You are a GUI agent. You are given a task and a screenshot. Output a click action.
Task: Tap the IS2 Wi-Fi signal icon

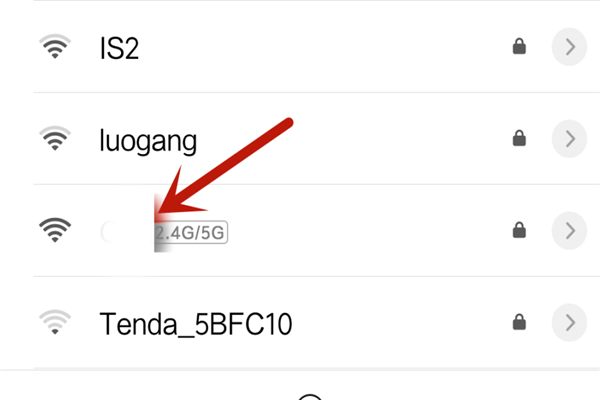pos(55,46)
